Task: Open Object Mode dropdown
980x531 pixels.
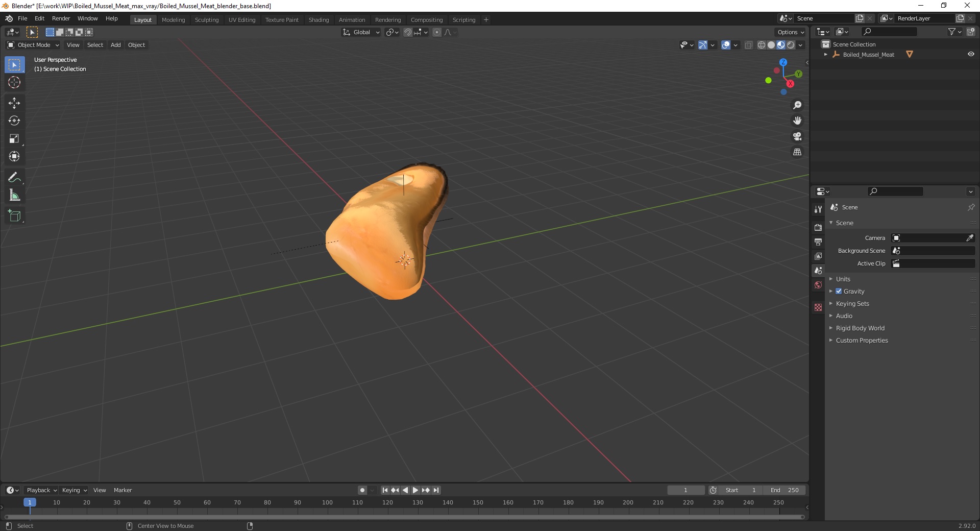Action: tap(33, 45)
